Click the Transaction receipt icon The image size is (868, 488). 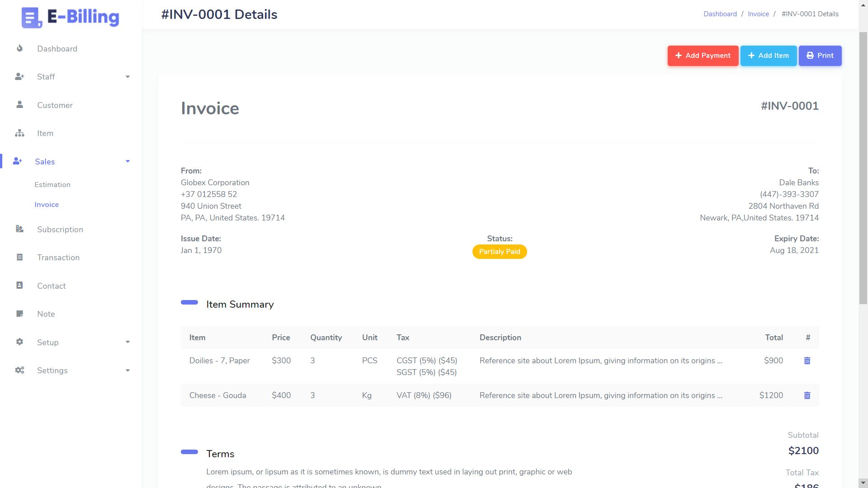[19, 258]
